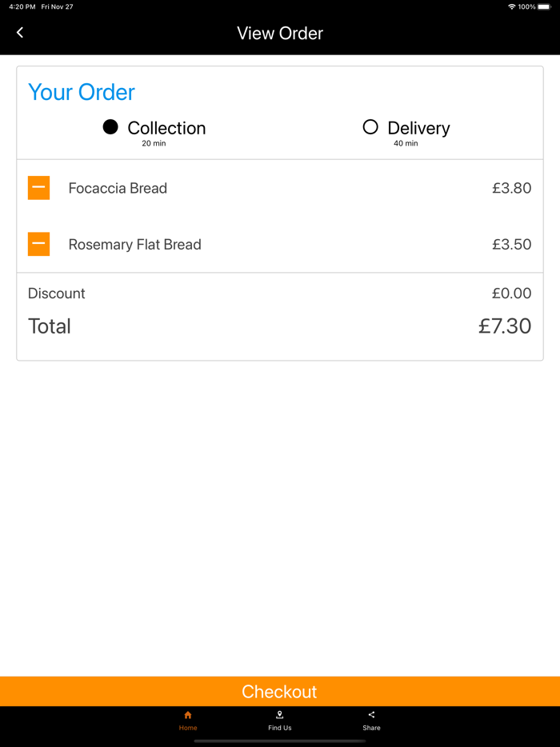Tap the View Order page title
The image size is (560, 747).
point(280,34)
